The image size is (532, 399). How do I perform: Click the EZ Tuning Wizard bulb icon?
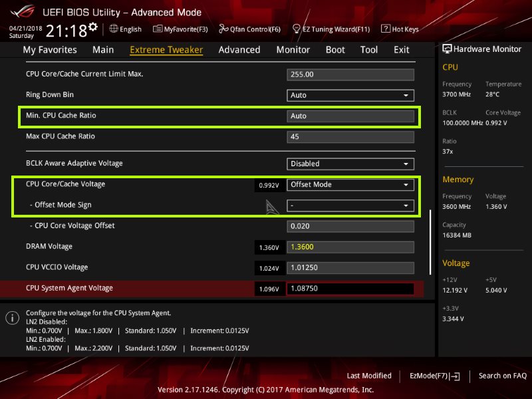point(296,29)
